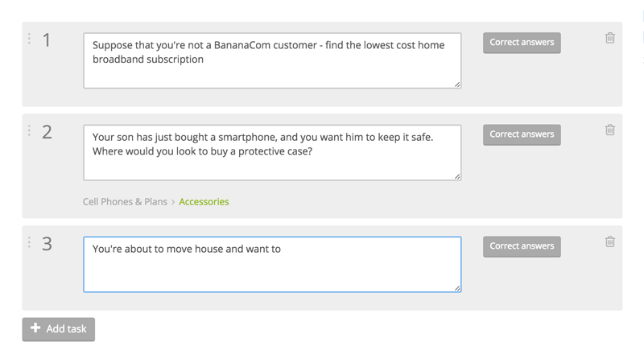Screen dimensions: 644x363
Task: Open Correct answers for task 1
Action: coord(522,43)
